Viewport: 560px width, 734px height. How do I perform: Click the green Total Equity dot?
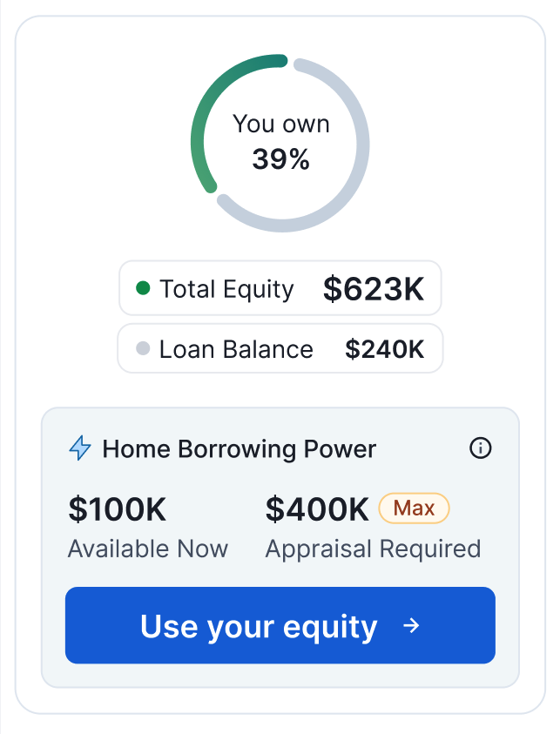143,288
